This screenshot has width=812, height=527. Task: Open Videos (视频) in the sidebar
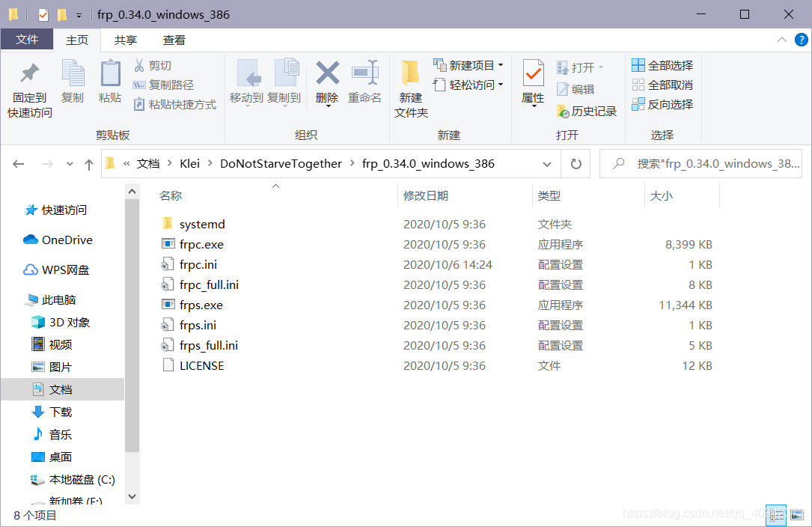(x=52, y=344)
